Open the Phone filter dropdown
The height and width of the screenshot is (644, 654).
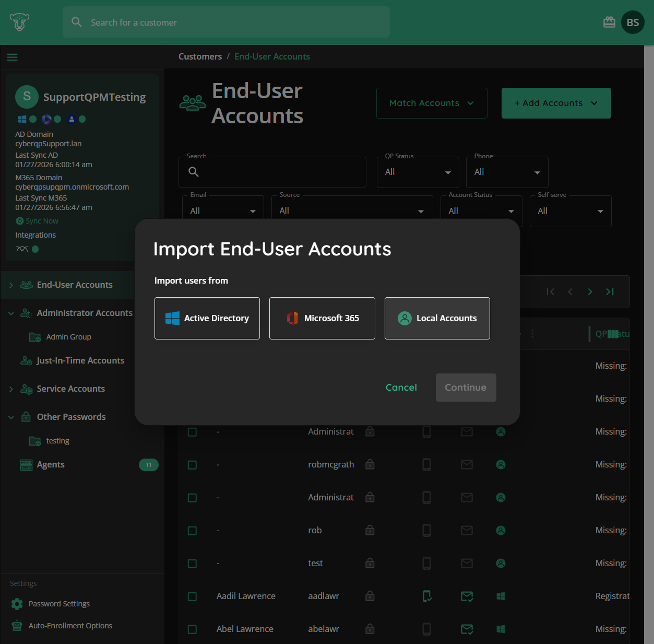pyautogui.click(x=507, y=172)
